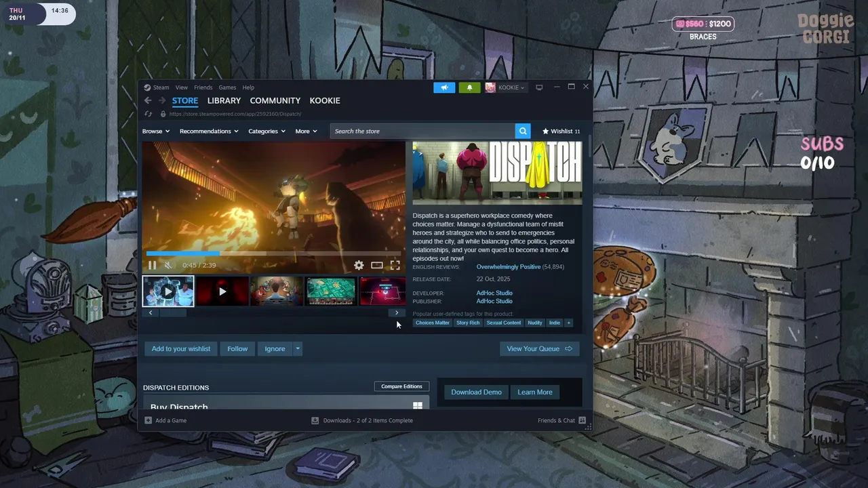This screenshot has width=868, height=488.
Task: Select the Nudity tag
Action: 535,323
